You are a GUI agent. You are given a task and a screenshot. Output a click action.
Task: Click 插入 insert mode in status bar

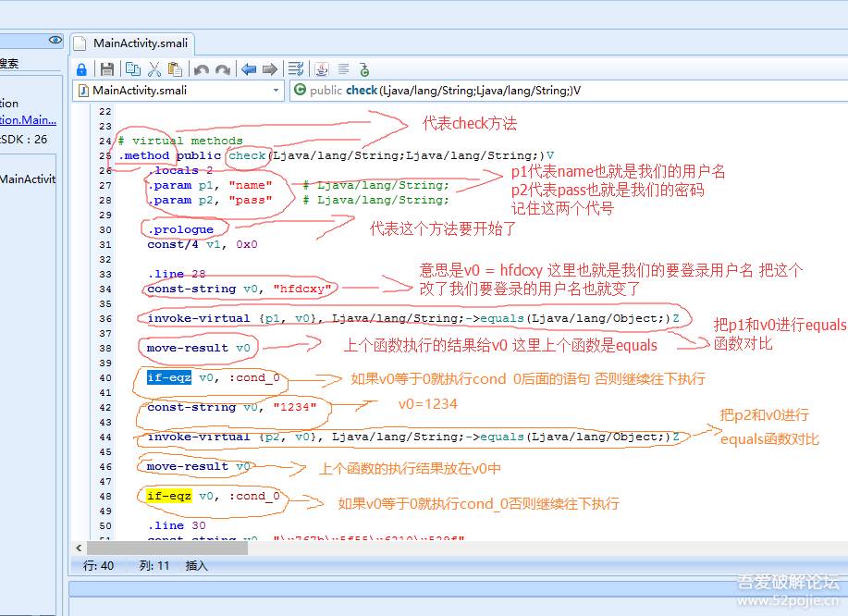196,566
